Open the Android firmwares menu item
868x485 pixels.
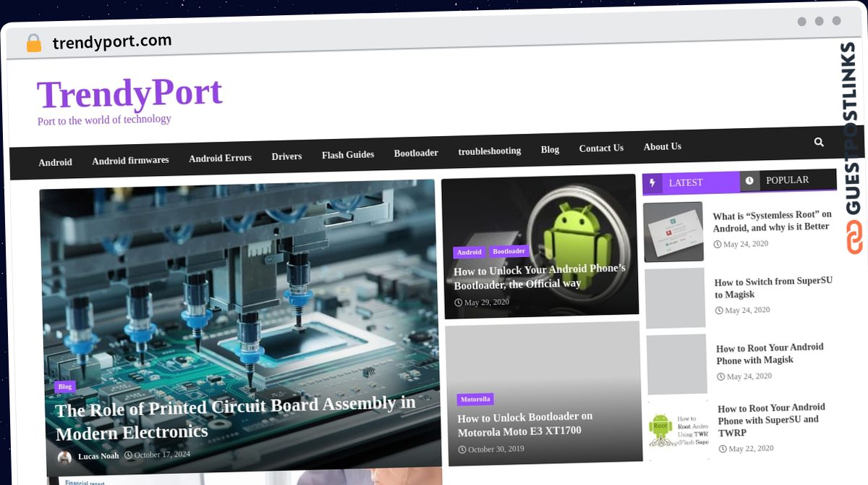point(130,161)
